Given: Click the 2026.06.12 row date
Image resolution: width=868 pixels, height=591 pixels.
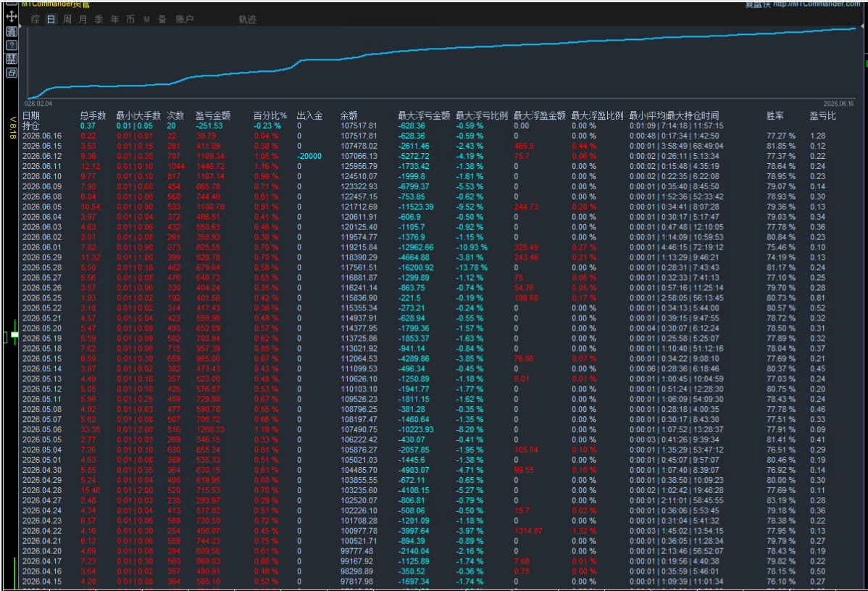Looking at the screenshot, I should click(x=42, y=156).
